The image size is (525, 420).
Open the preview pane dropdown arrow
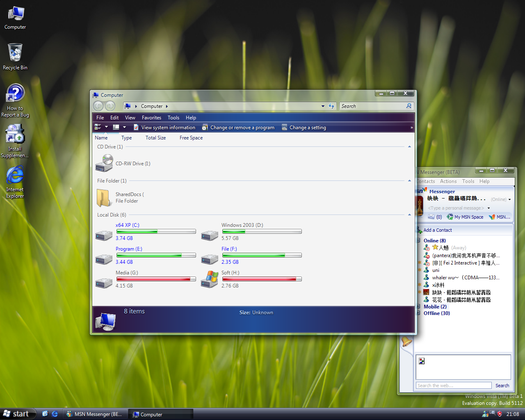click(124, 127)
